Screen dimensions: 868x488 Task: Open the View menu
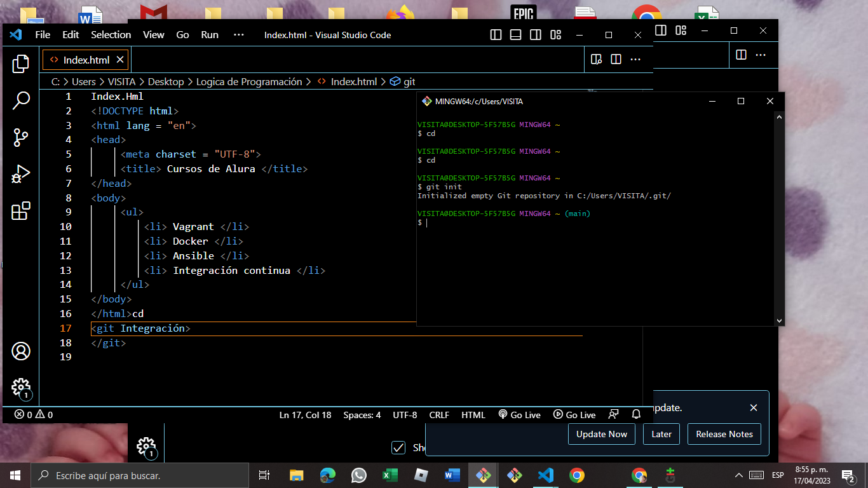[x=154, y=35]
